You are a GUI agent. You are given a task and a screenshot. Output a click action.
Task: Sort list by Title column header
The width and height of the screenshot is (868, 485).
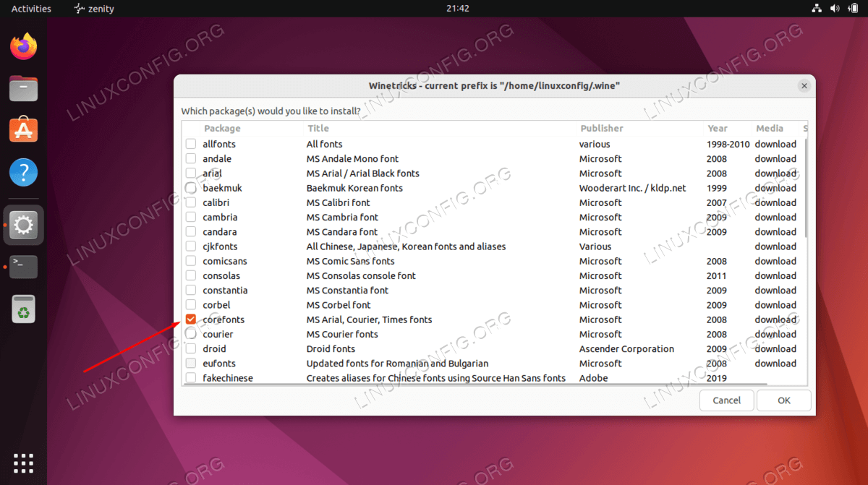[318, 129]
